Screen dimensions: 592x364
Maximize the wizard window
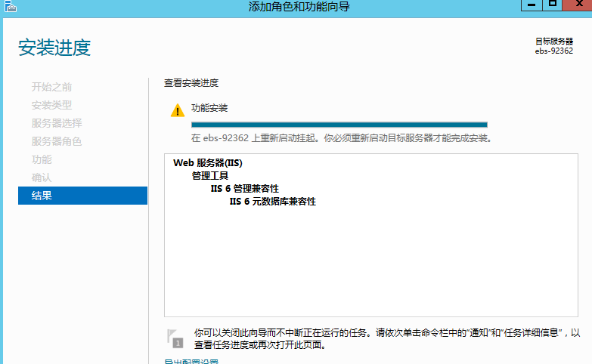[x=553, y=5]
